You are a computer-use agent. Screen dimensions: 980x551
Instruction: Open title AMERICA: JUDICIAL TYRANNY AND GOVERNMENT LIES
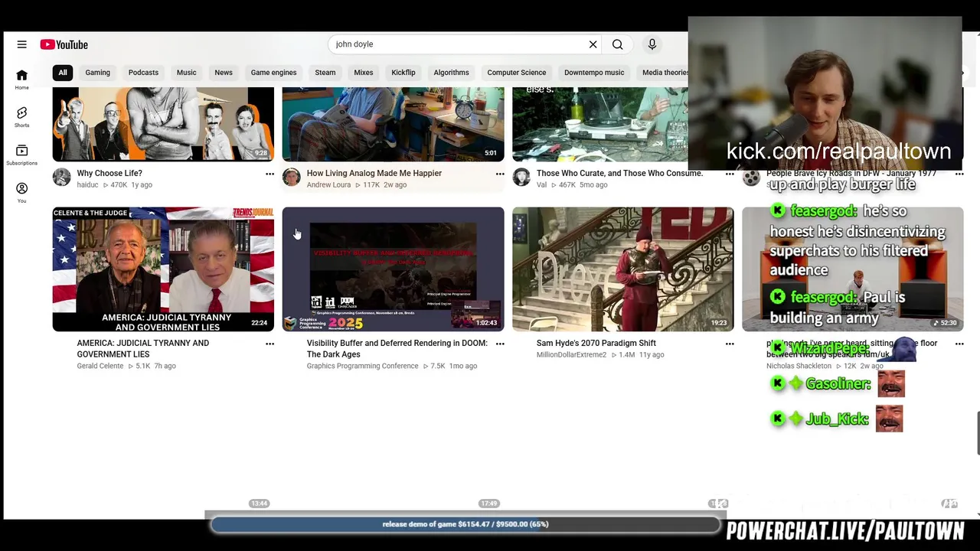pos(142,349)
